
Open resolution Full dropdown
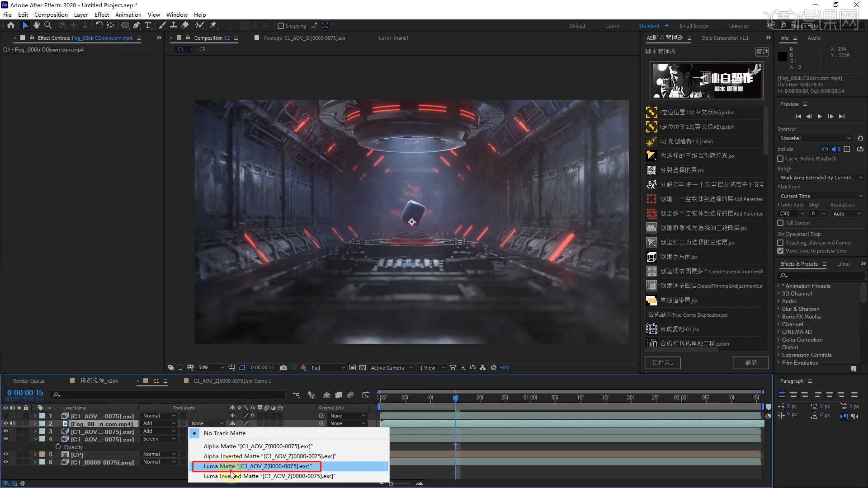pos(328,368)
